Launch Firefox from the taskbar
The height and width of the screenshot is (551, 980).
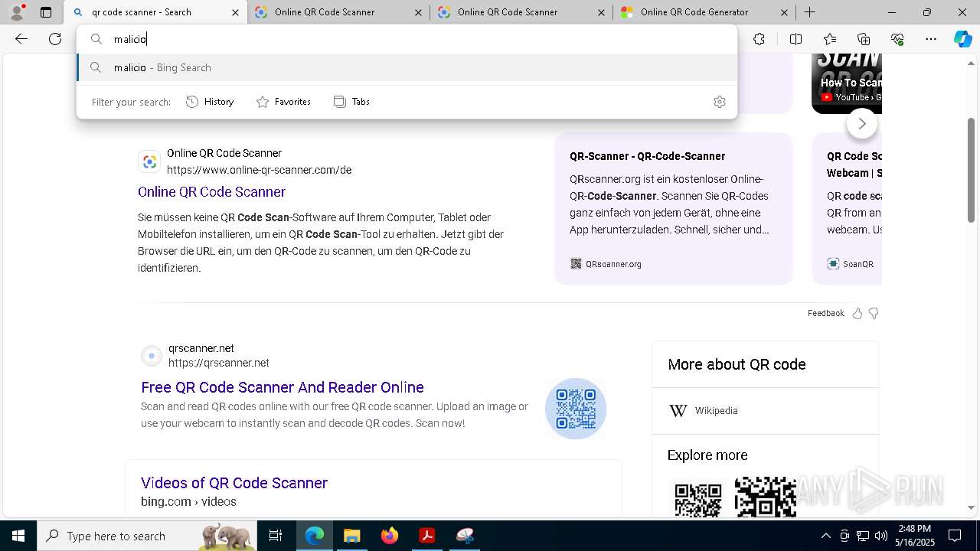(x=390, y=536)
